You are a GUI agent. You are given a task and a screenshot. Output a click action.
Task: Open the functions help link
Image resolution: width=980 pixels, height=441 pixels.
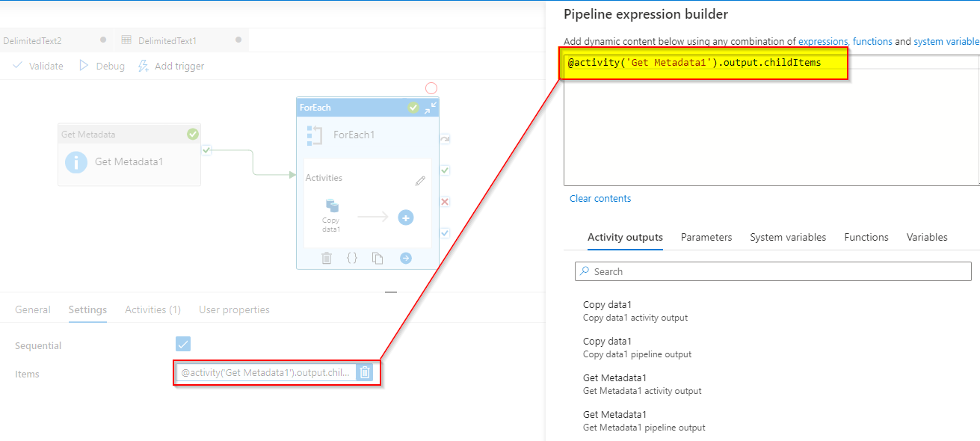872,42
